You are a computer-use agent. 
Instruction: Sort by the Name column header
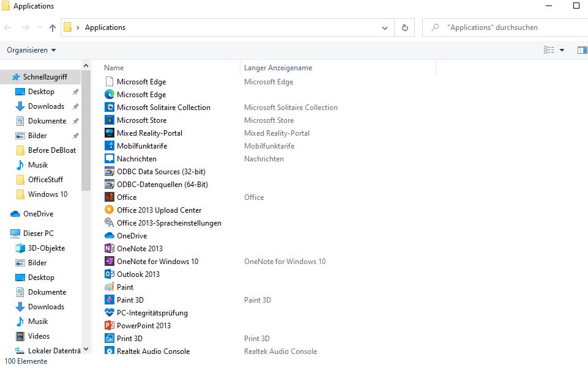(x=114, y=68)
